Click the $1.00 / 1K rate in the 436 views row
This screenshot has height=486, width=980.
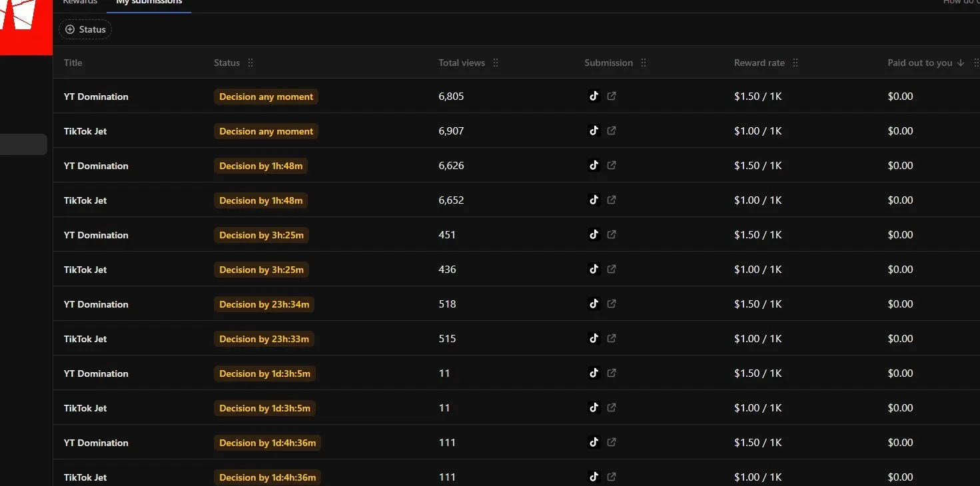tap(758, 270)
